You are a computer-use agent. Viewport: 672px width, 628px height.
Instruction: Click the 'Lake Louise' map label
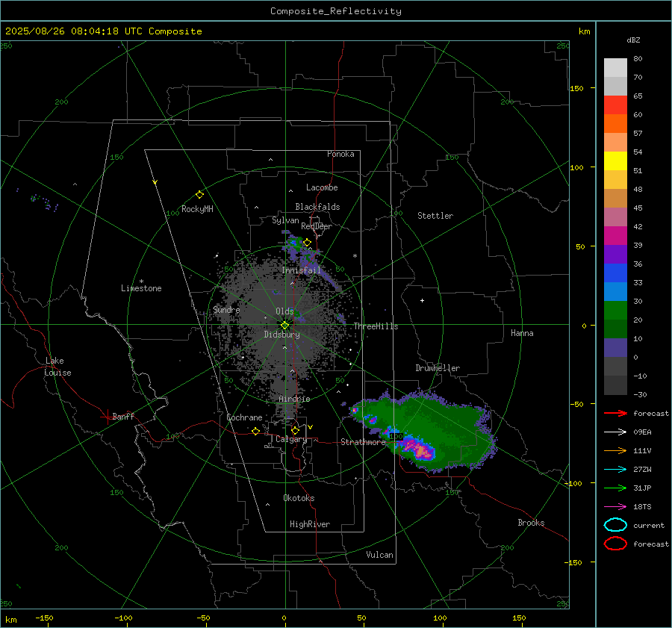57,367
